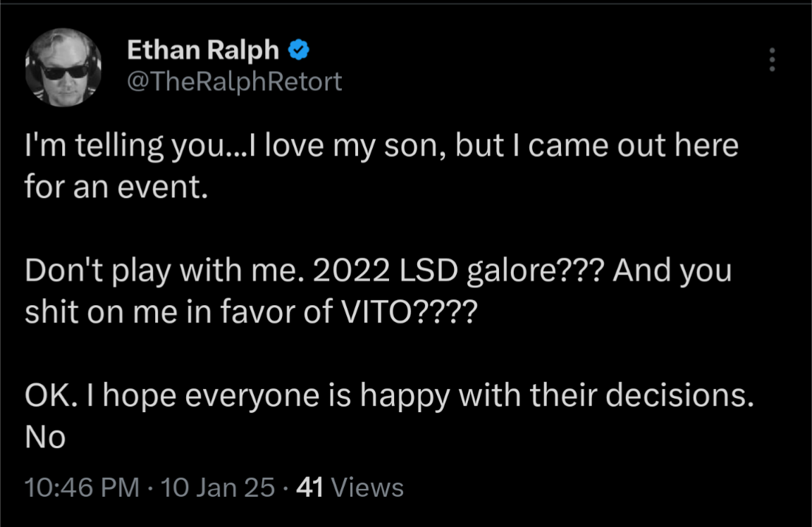The height and width of the screenshot is (527, 812).
Task: Click the line "for an event."
Action: pos(116,187)
